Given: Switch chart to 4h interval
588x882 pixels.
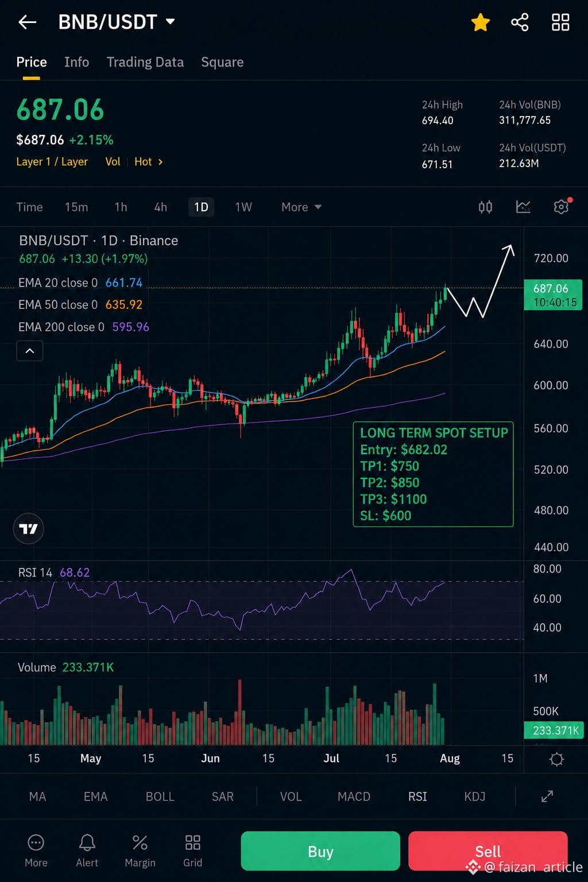Looking at the screenshot, I should [x=161, y=207].
